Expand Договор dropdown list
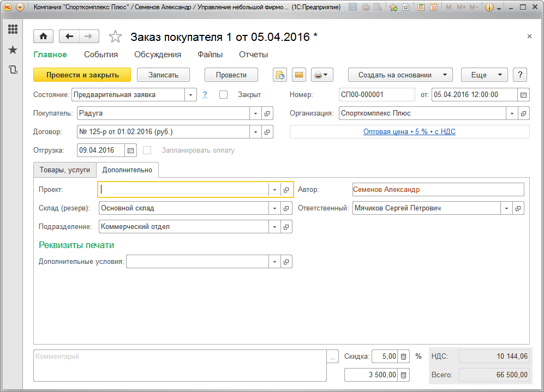The height and width of the screenshot is (392, 544). pos(256,132)
